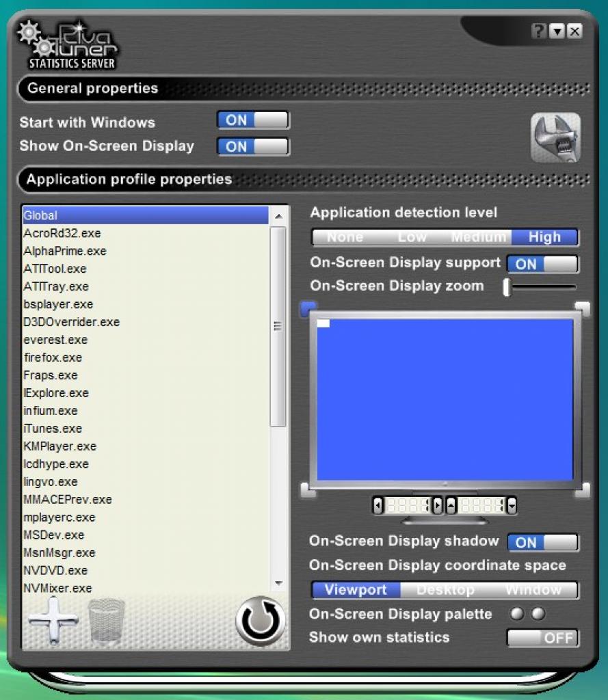The image size is (608, 700).
Task: Select lingvo.exe profile
Action: click(146, 482)
